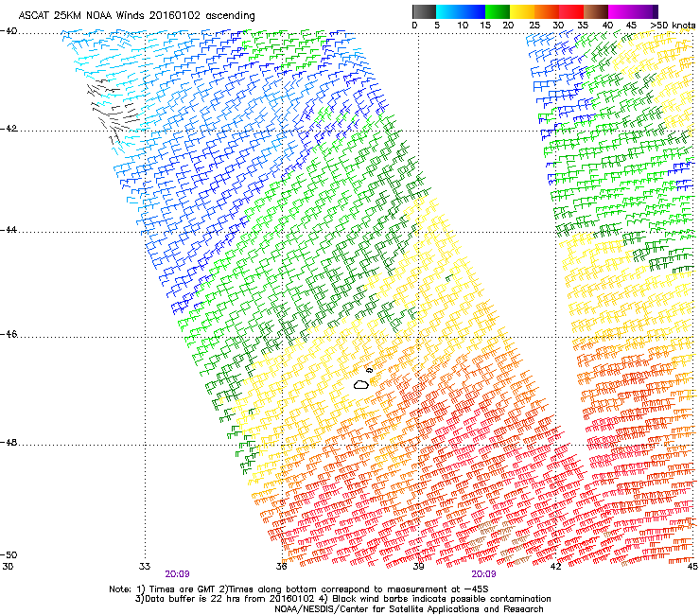This screenshot has width=700, height=615.
Task: Click the legend label '15' under the color bar
Action: (485, 26)
